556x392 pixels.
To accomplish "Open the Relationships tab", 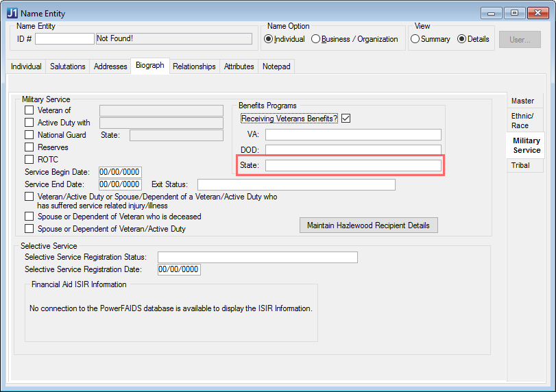I will pos(194,66).
